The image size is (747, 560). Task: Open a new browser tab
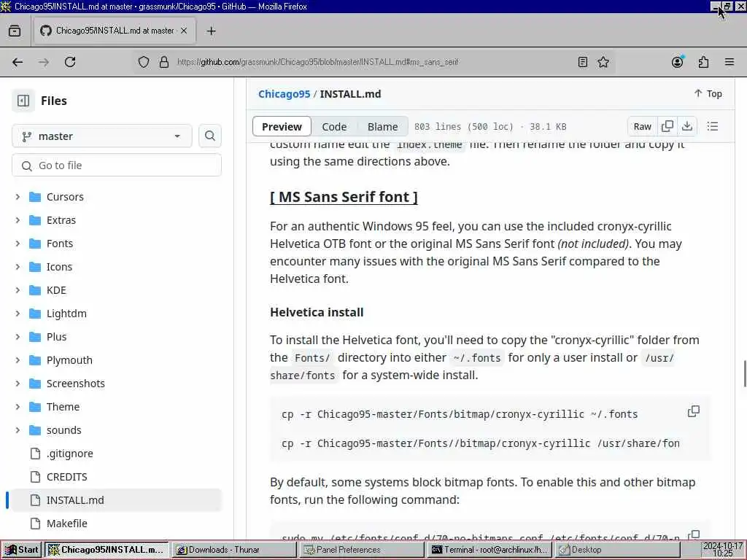click(211, 31)
